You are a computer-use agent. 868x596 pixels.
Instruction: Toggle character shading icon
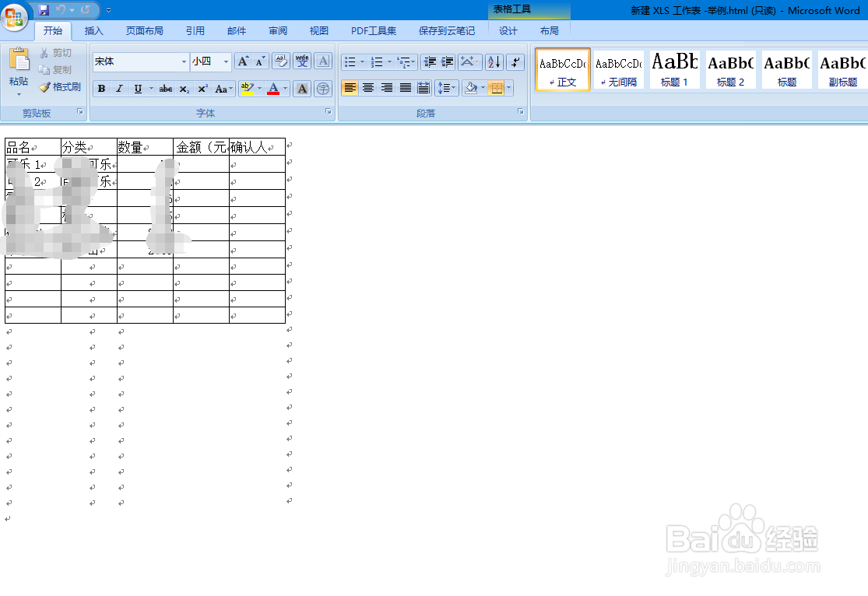point(302,89)
